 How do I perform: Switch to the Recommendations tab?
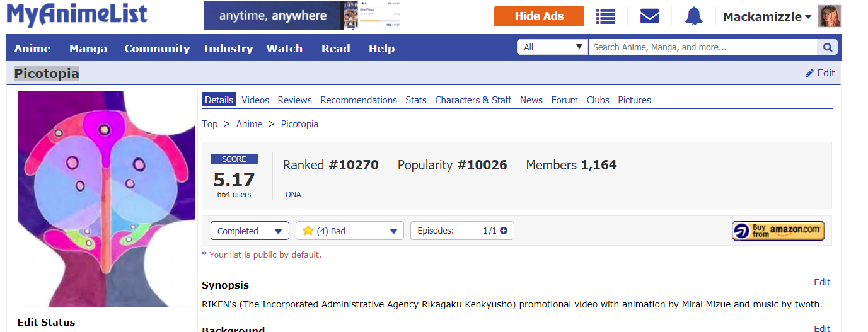359,100
